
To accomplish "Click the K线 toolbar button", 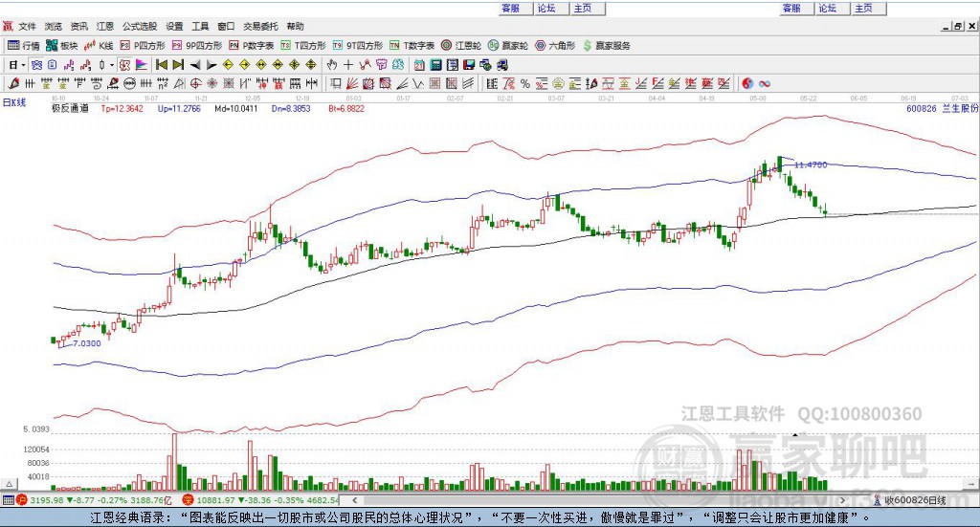I will tap(99, 46).
